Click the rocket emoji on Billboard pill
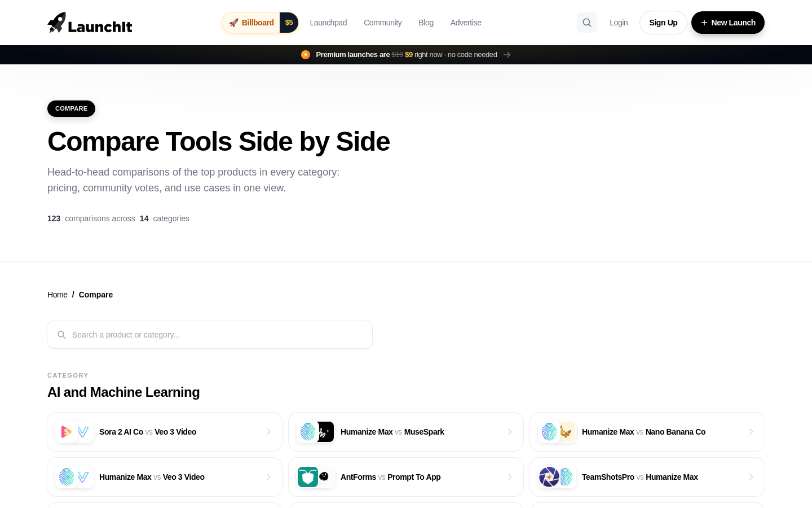812x508 pixels. point(233,23)
